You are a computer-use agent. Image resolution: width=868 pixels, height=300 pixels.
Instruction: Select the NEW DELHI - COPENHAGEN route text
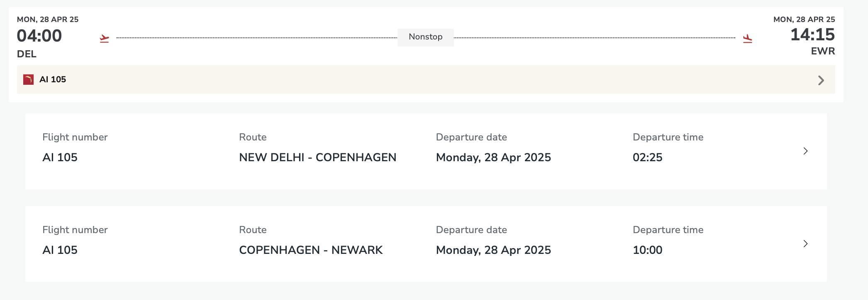pos(317,157)
